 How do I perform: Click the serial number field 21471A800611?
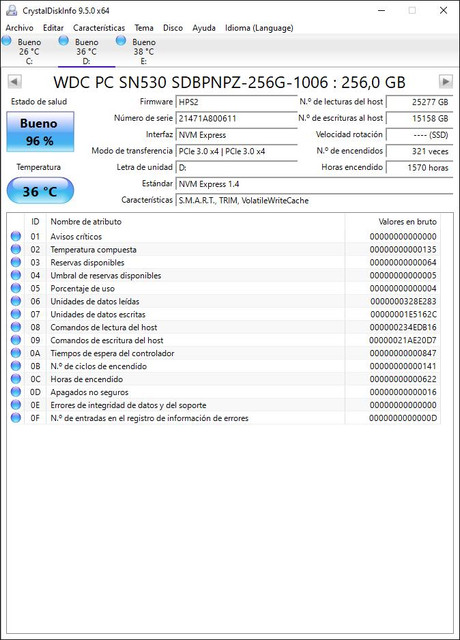(236, 118)
